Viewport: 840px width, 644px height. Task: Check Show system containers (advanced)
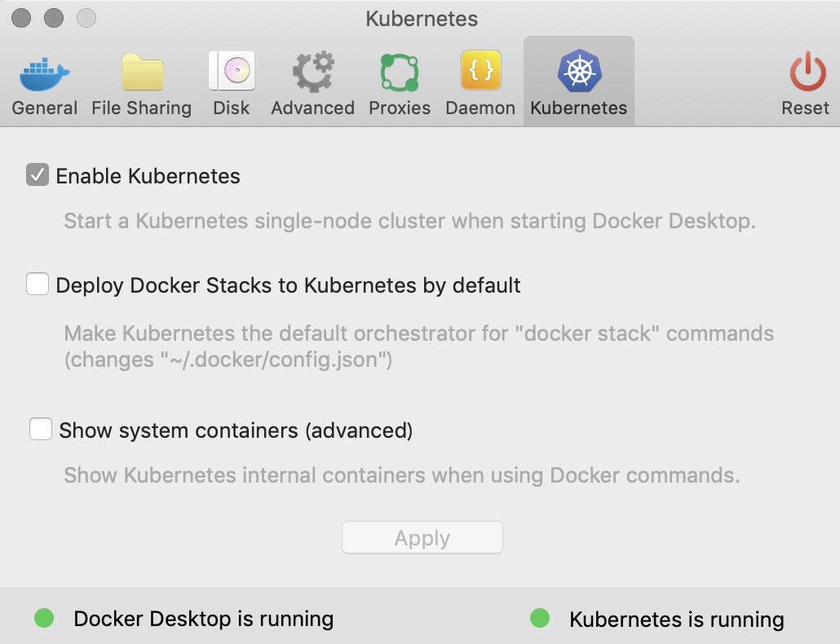(x=41, y=430)
